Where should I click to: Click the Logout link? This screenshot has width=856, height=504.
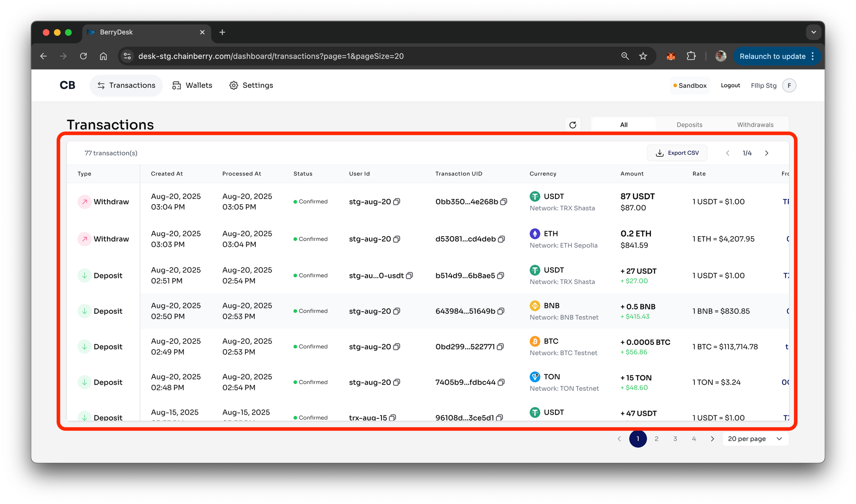coord(730,85)
